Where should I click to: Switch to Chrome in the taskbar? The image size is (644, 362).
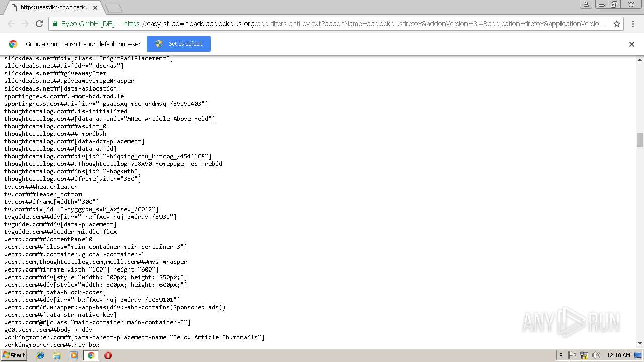click(91, 355)
